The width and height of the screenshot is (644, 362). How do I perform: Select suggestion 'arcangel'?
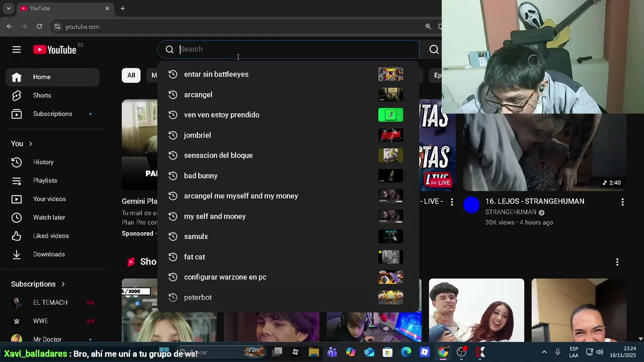coord(288,95)
